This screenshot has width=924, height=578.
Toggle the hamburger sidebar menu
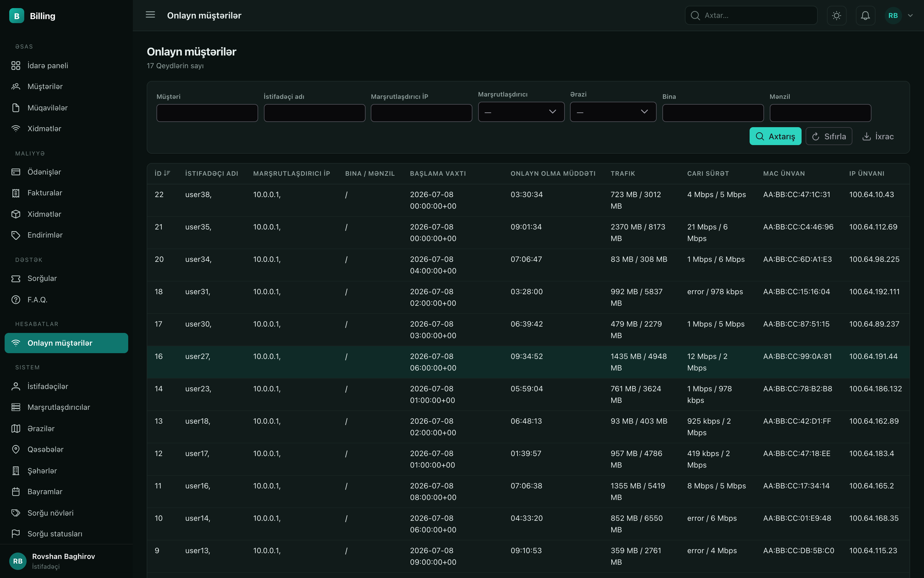click(150, 15)
